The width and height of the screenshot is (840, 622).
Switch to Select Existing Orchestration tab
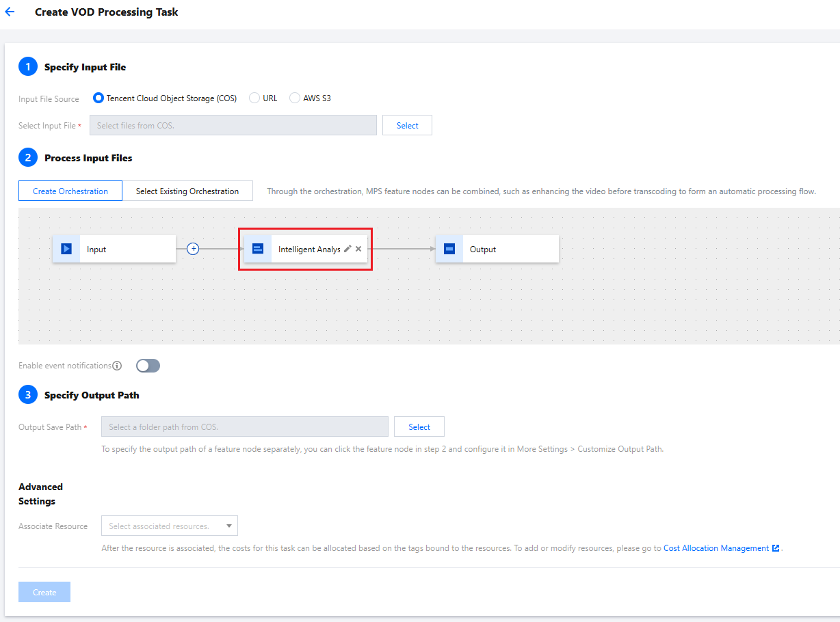[187, 191]
